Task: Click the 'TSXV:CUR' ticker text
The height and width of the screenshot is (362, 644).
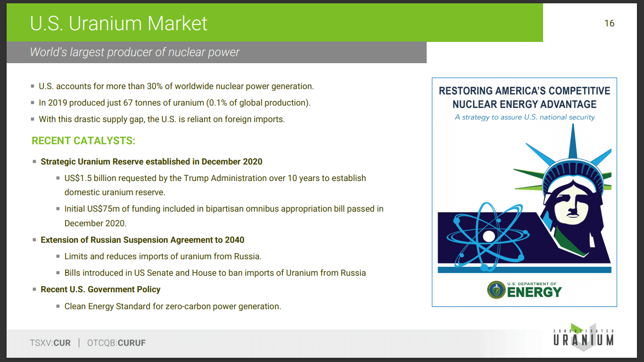Action: coord(50,343)
